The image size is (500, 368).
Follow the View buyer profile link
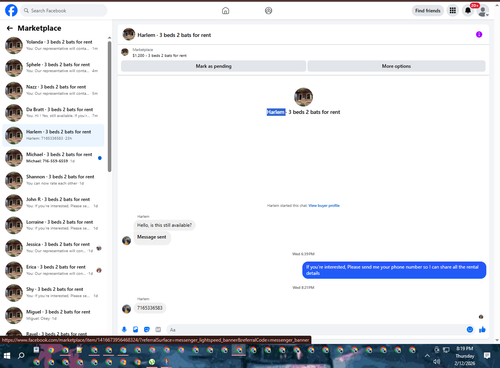pyautogui.click(x=324, y=206)
